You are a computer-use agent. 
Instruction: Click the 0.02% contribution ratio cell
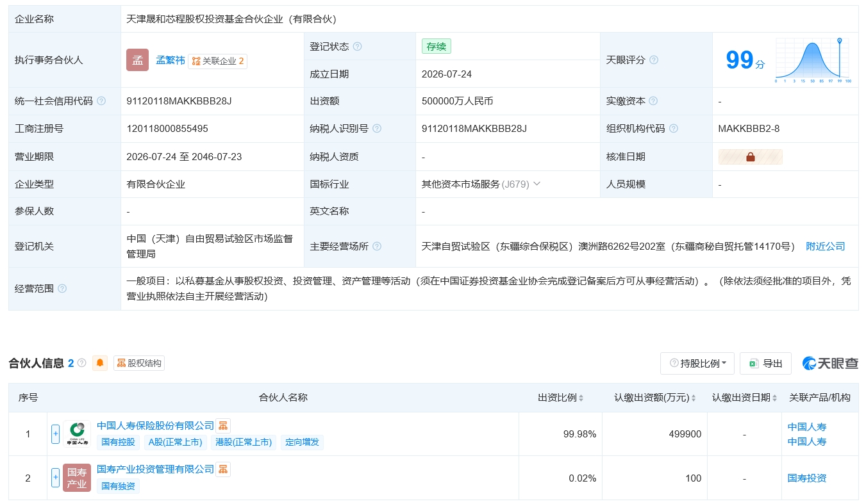[582, 478]
